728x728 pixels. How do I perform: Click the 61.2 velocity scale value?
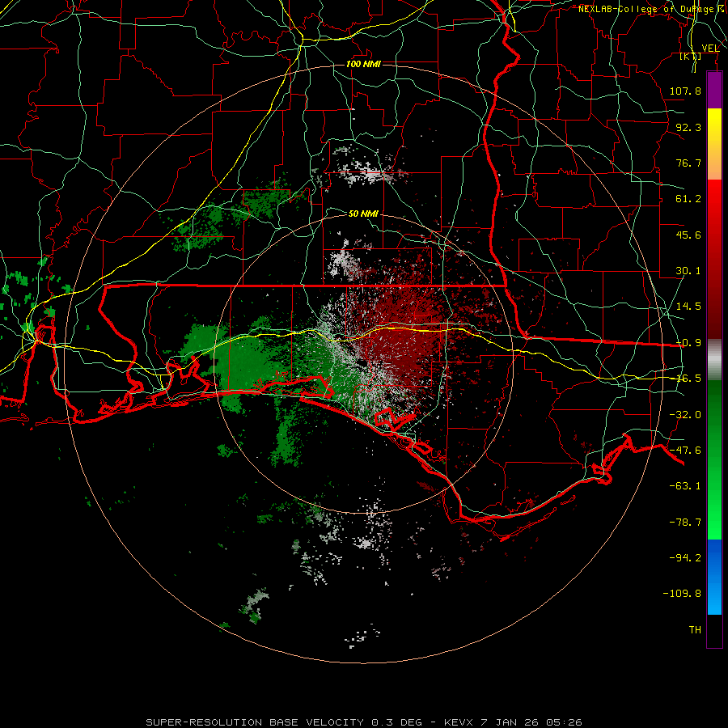[x=688, y=199]
